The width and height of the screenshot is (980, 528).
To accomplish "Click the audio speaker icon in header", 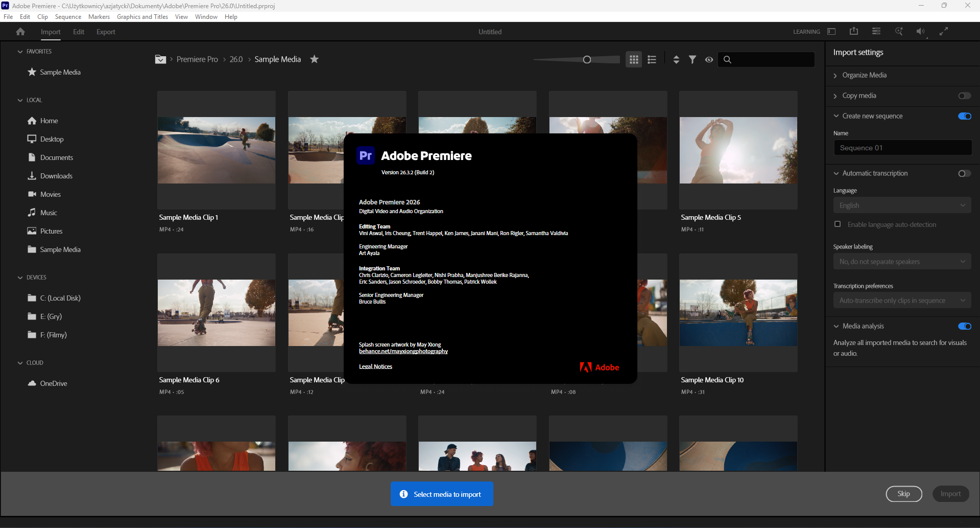I will (920, 32).
